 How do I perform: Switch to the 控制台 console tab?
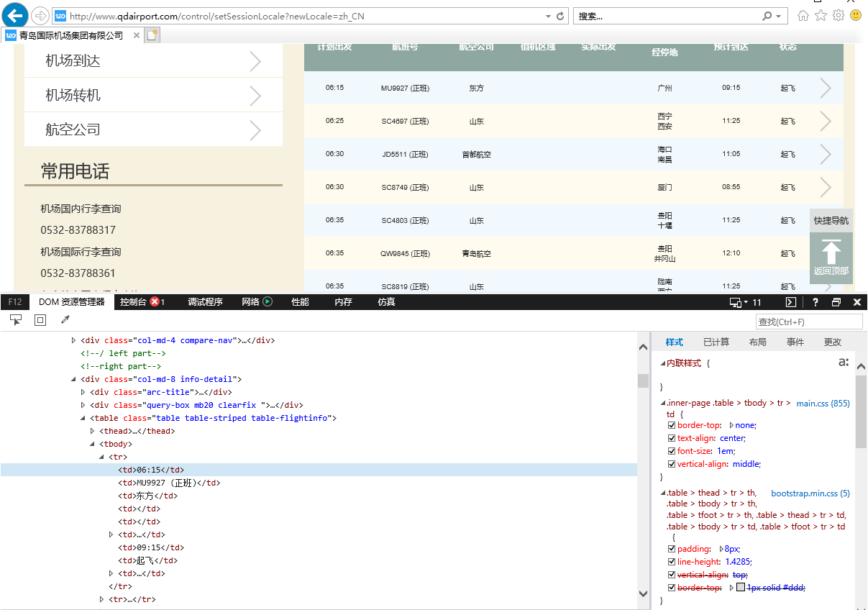point(134,302)
